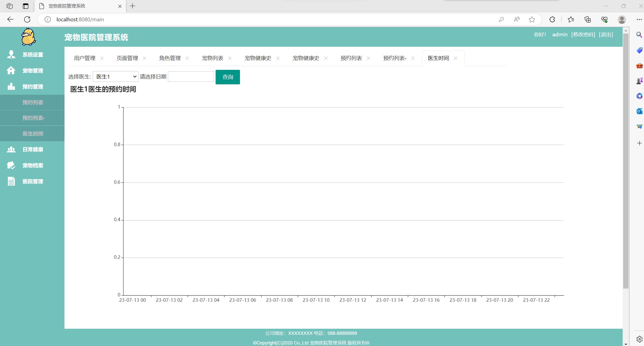The height and width of the screenshot is (346, 644).
Task: Click the 请选择日期 date input field
Action: [191, 76]
